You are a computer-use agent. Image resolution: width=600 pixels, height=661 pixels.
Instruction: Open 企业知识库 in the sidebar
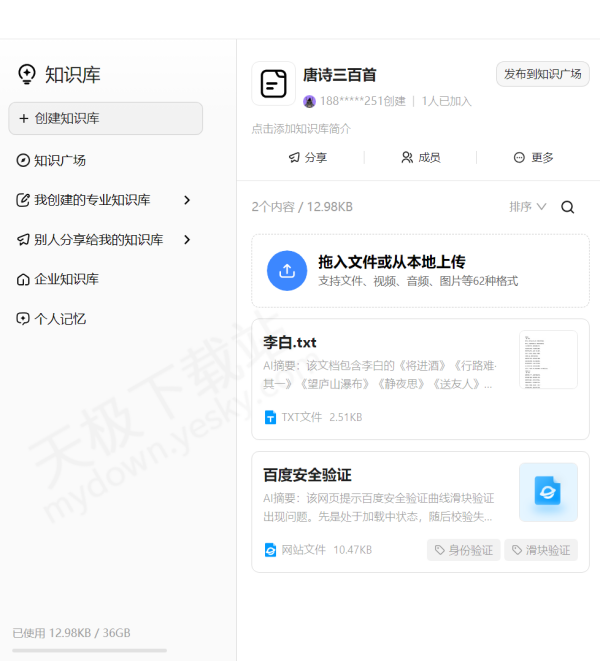(x=66, y=279)
